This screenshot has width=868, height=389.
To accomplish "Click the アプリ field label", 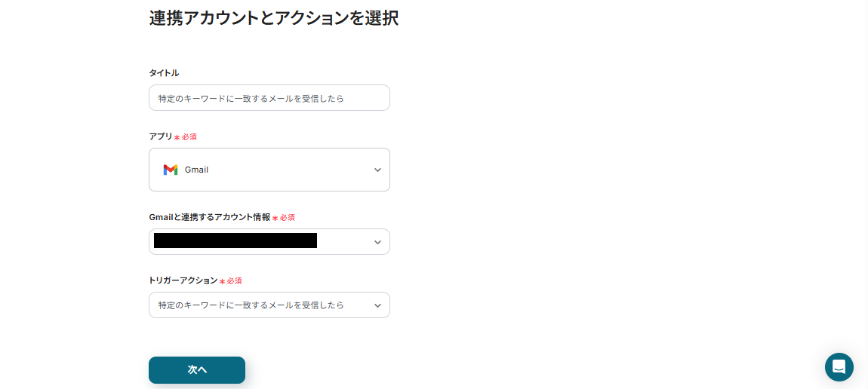I will [x=161, y=136].
